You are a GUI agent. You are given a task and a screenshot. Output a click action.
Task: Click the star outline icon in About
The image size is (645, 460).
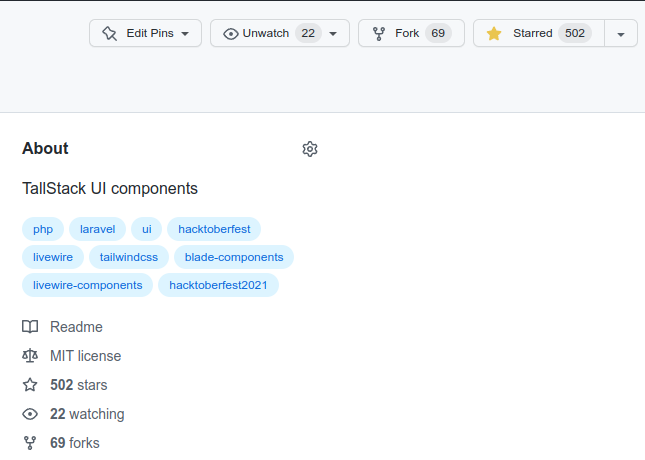tap(30, 385)
